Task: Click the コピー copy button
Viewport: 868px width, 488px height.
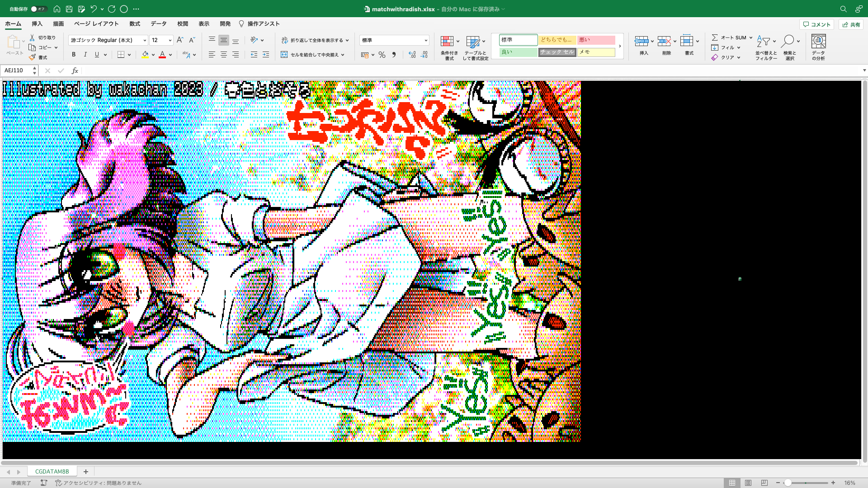Action: (40, 47)
